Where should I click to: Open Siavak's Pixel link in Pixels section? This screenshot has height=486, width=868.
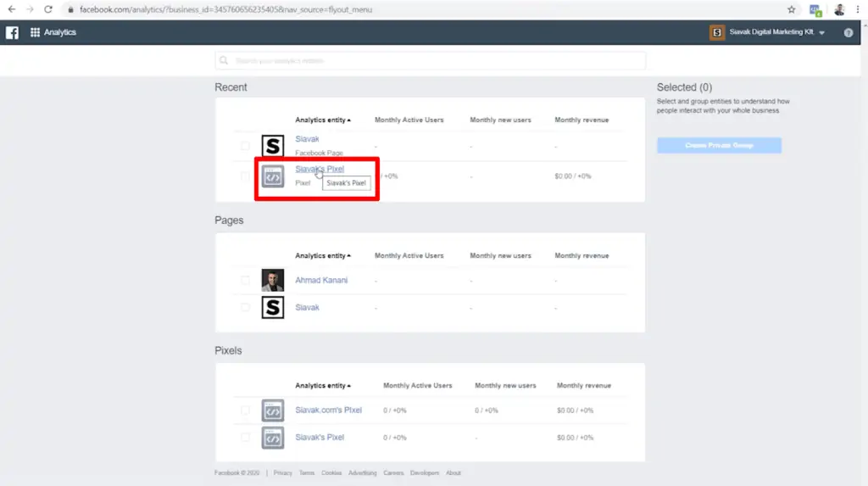coord(320,438)
